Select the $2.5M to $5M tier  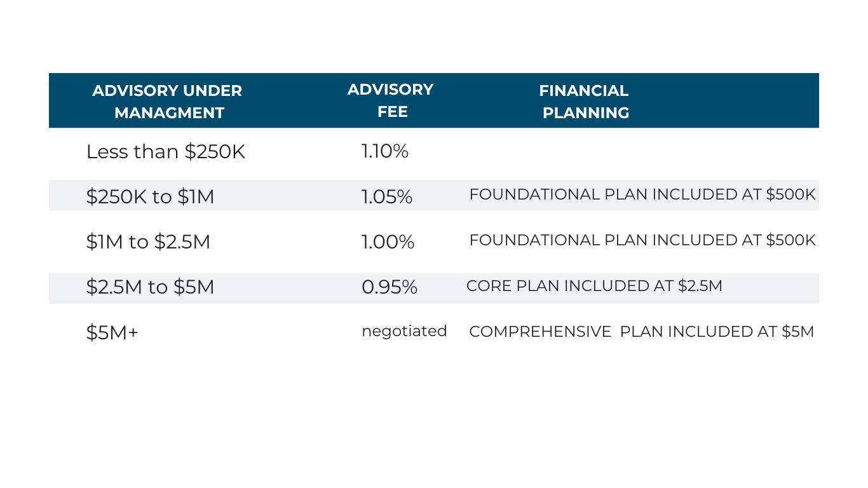coord(151,287)
